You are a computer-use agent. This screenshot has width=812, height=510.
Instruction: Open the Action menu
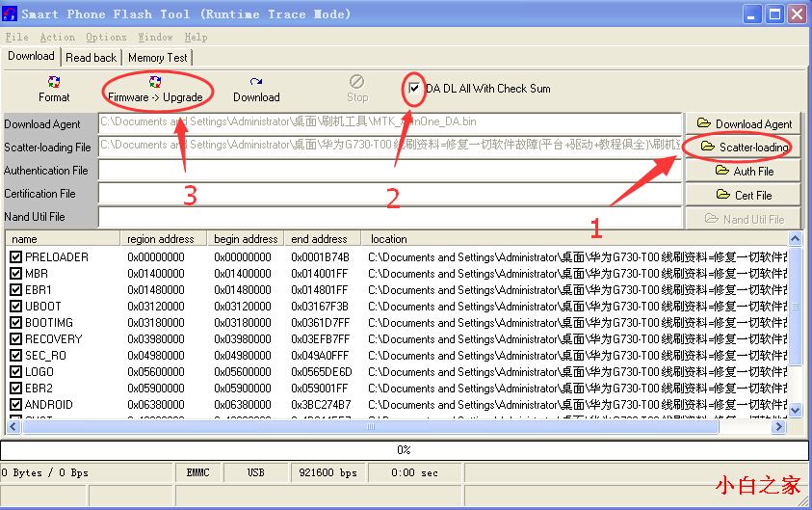coord(57,37)
